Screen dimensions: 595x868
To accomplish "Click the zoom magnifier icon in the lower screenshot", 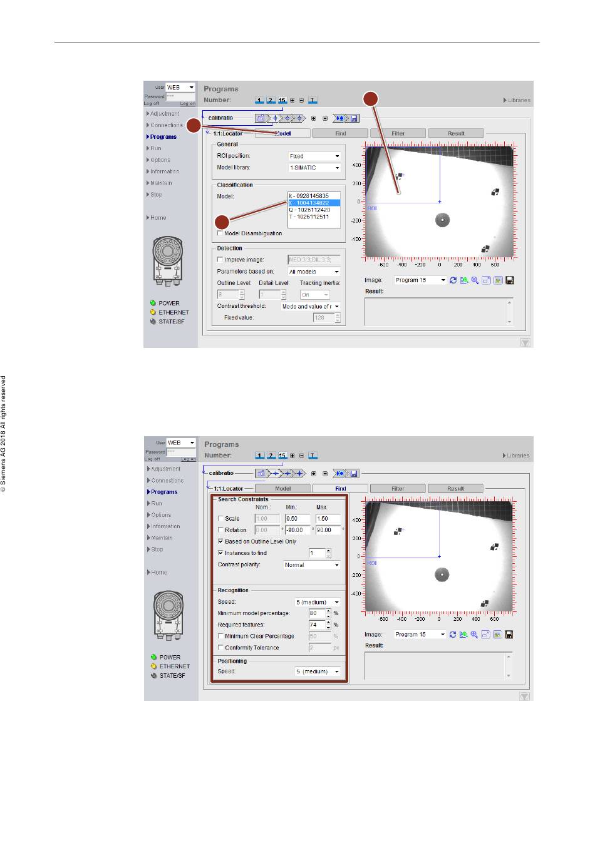I will point(474,635).
